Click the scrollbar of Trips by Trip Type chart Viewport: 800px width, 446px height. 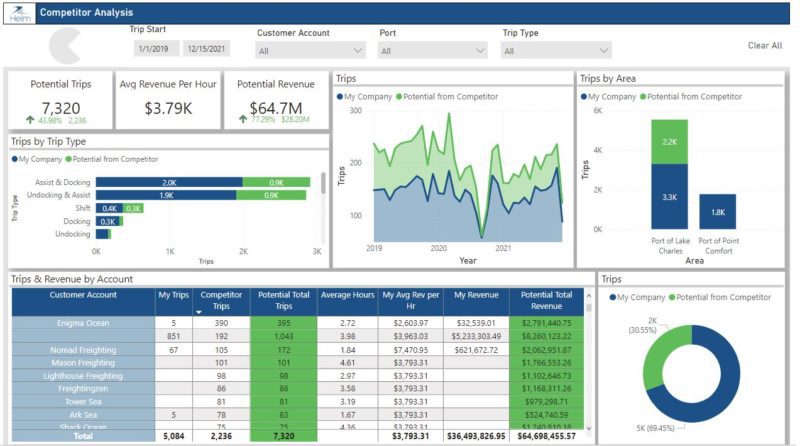[323, 185]
